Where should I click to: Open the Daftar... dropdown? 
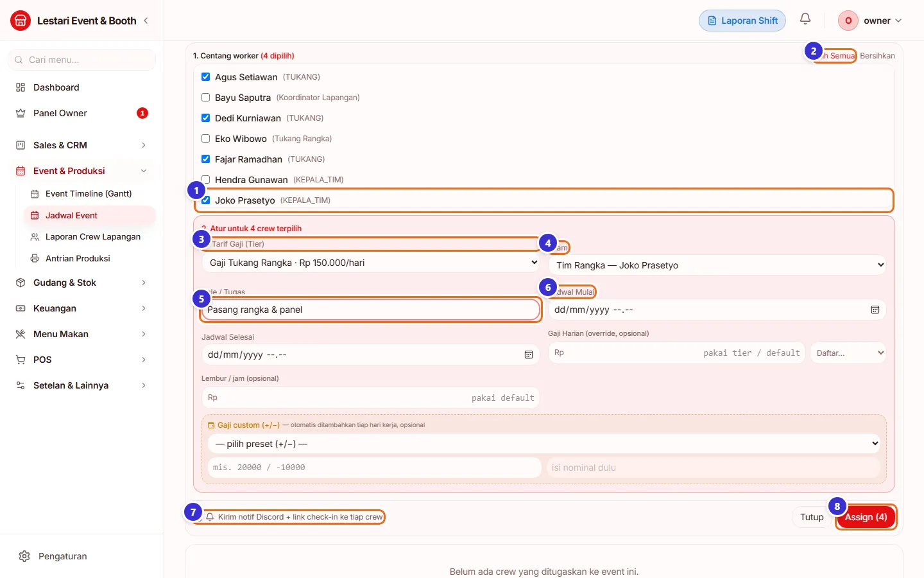point(848,353)
